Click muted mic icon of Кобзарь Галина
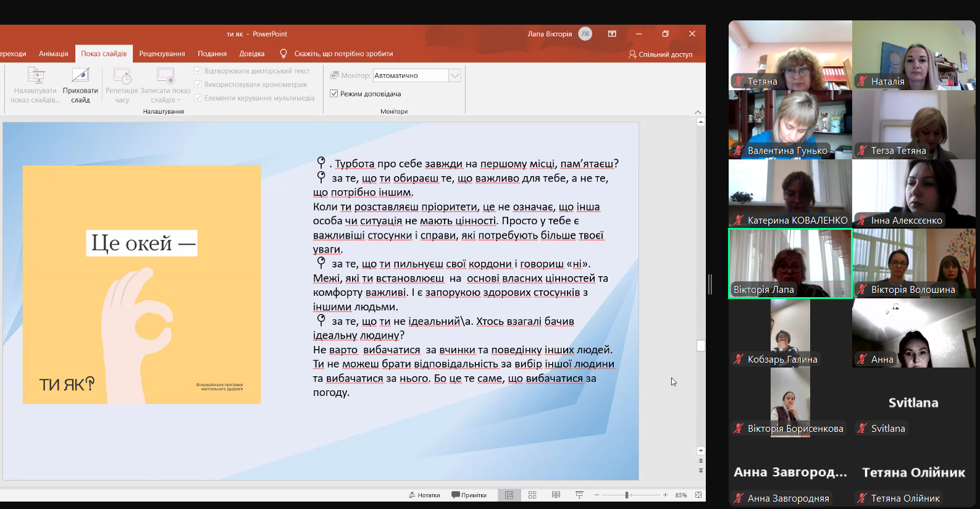 tap(738, 359)
